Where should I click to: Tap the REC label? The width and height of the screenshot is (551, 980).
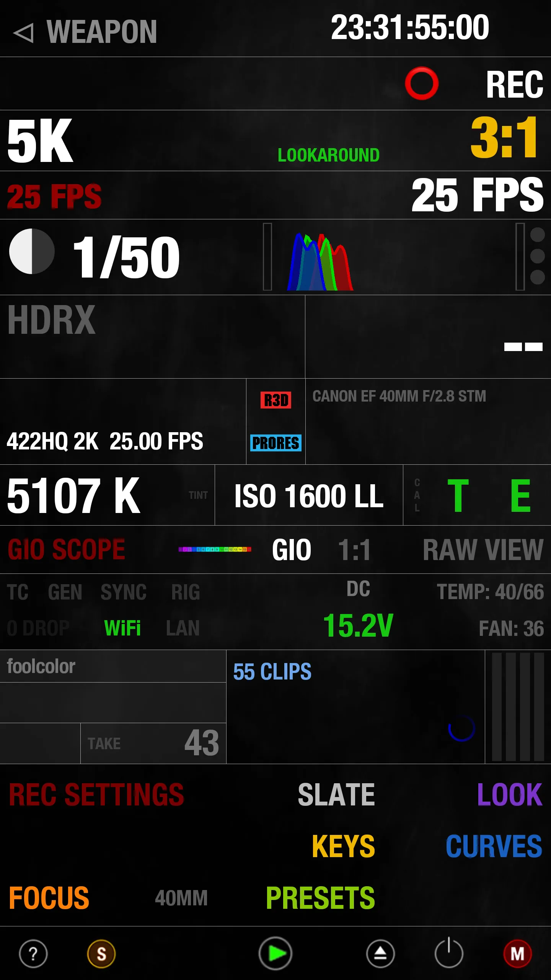click(x=515, y=85)
